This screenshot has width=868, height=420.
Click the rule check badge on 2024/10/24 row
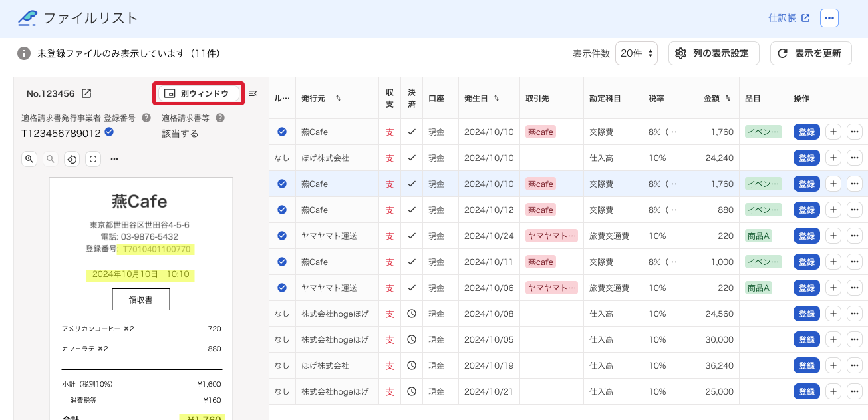tap(282, 236)
